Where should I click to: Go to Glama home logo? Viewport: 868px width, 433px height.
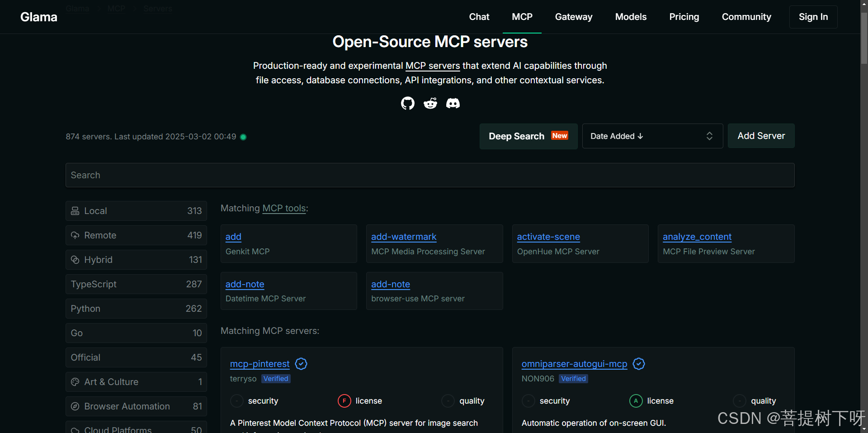39,17
